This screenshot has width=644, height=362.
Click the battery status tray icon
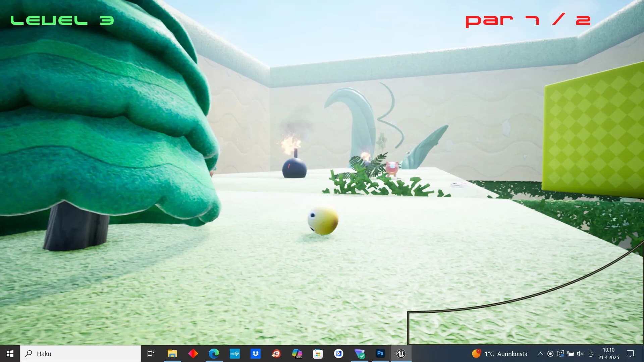point(570,354)
